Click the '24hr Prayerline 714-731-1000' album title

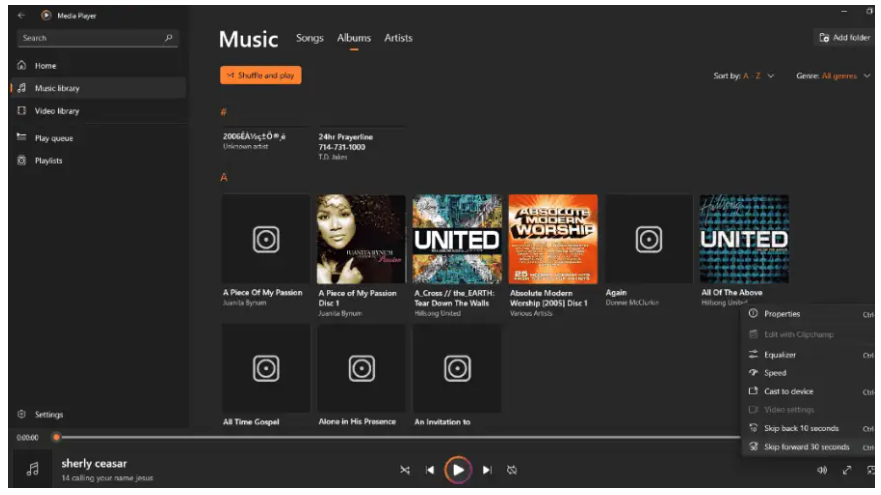coord(345,142)
